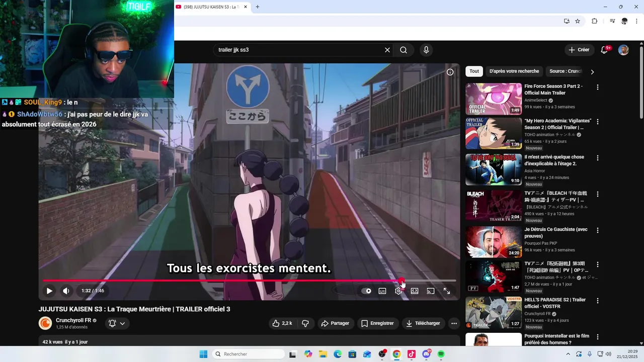Cast video with the Cast icon
This screenshot has width=644, height=362.
pos(431,291)
